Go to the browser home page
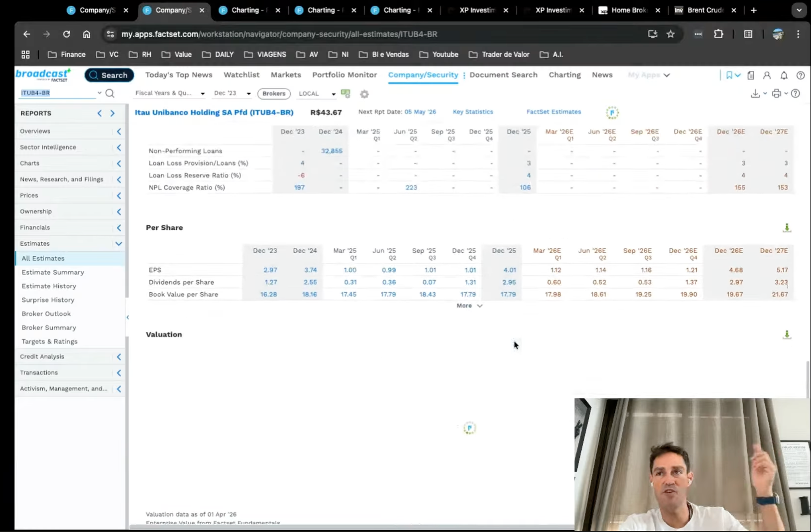The width and height of the screenshot is (811, 532). (x=86, y=34)
